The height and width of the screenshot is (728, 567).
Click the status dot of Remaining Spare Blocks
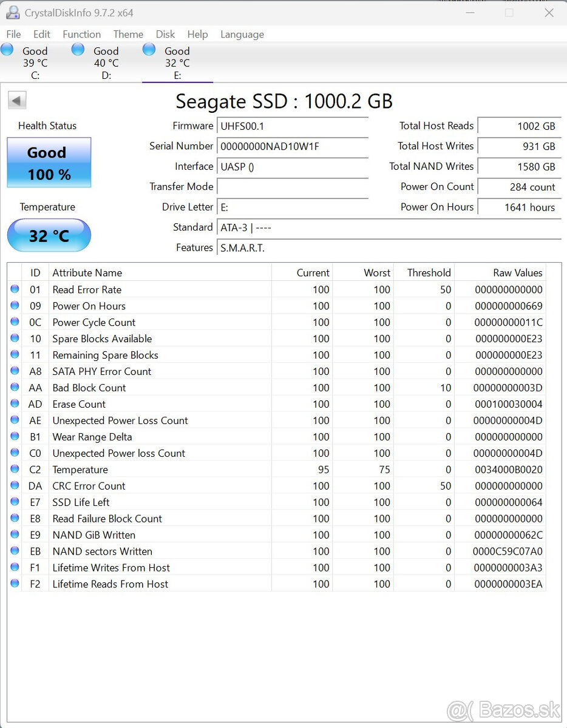coord(15,355)
